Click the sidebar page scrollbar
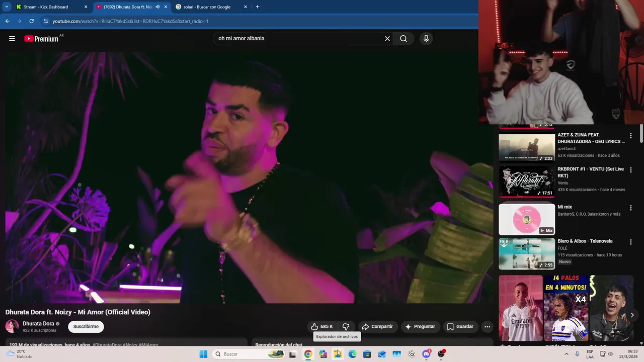 (641, 133)
